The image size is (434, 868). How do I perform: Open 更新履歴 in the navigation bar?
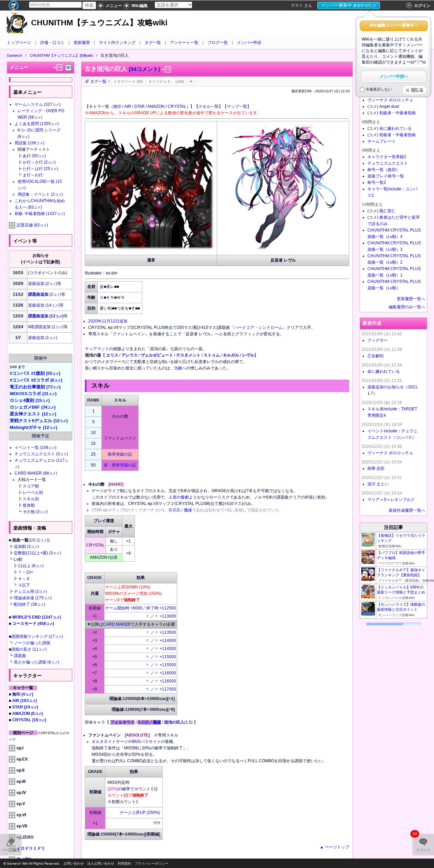pos(82,43)
